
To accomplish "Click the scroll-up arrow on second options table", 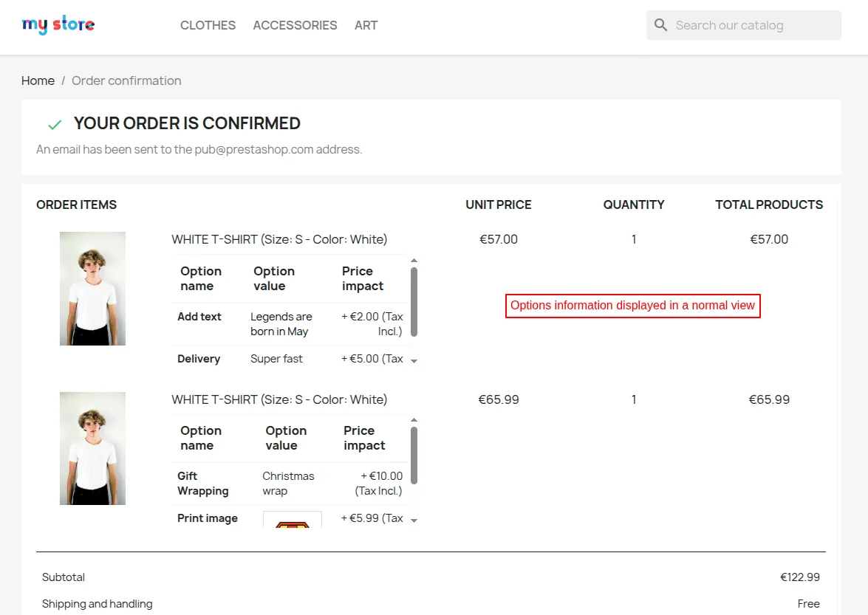I will pos(414,419).
